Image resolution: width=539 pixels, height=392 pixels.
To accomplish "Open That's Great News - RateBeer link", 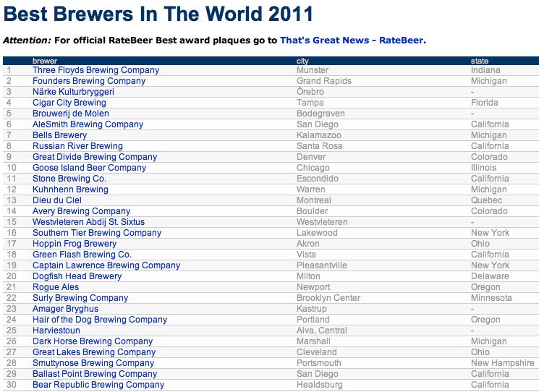I will click(x=352, y=41).
